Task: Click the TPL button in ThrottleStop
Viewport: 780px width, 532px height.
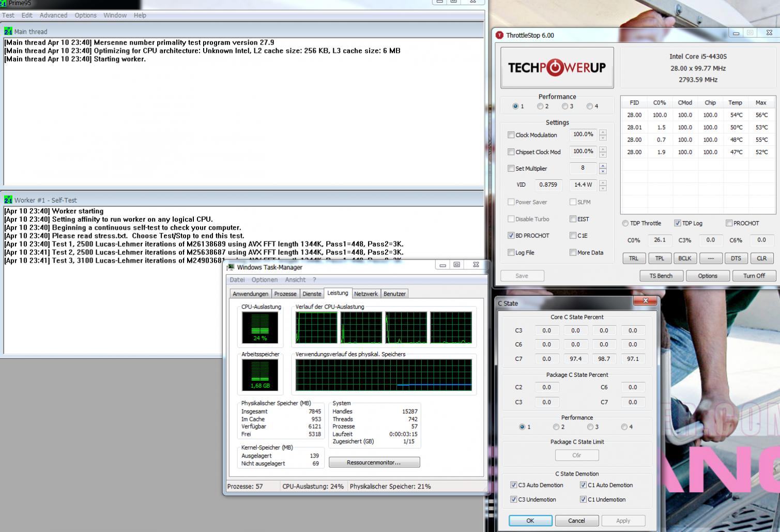Action: [660, 259]
